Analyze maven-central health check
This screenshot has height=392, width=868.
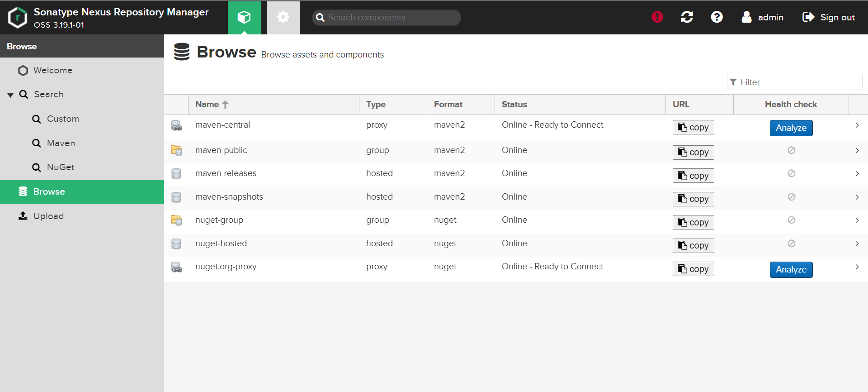[791, 128]
